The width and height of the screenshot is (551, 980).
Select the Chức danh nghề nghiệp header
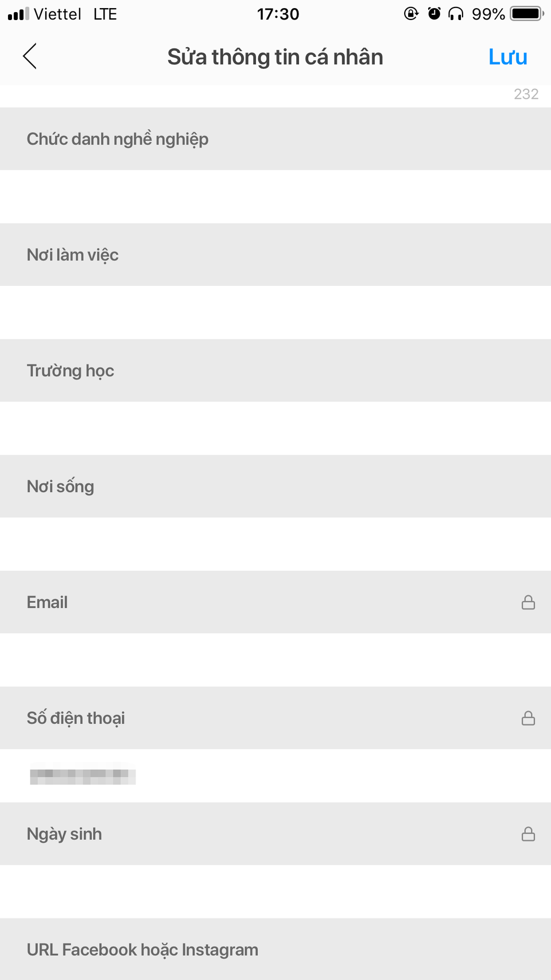pyautogui.click(x=118, y=139)
